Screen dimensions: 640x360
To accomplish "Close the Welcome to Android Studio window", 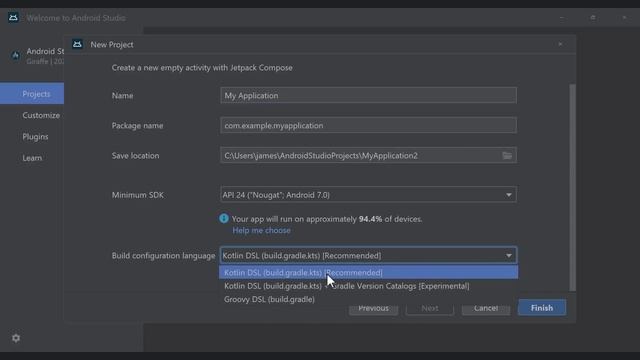I will (624, 18).
